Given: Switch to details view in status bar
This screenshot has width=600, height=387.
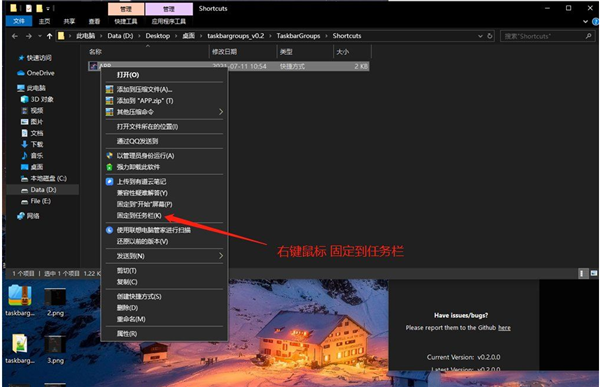Looking at the screenshot, I should (582, 273).
